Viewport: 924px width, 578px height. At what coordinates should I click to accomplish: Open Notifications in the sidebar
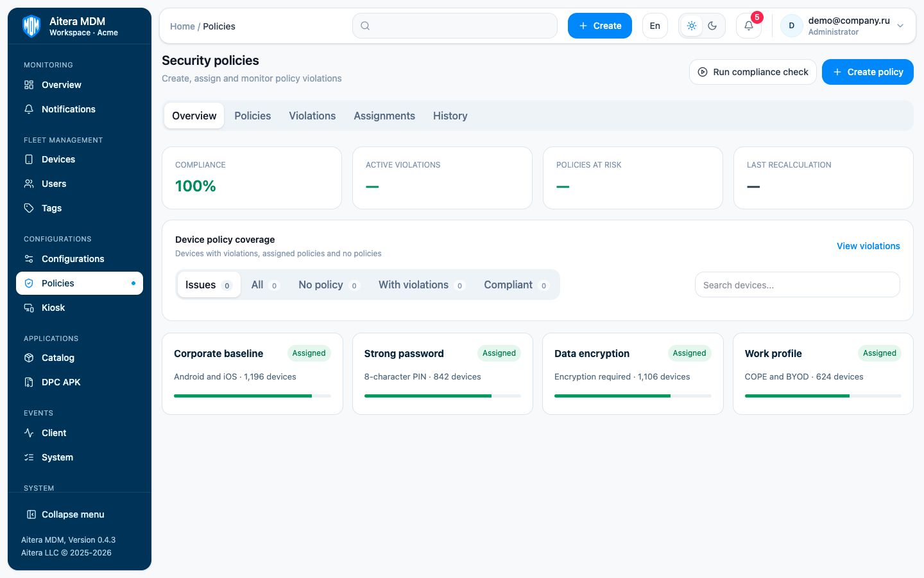80,109
